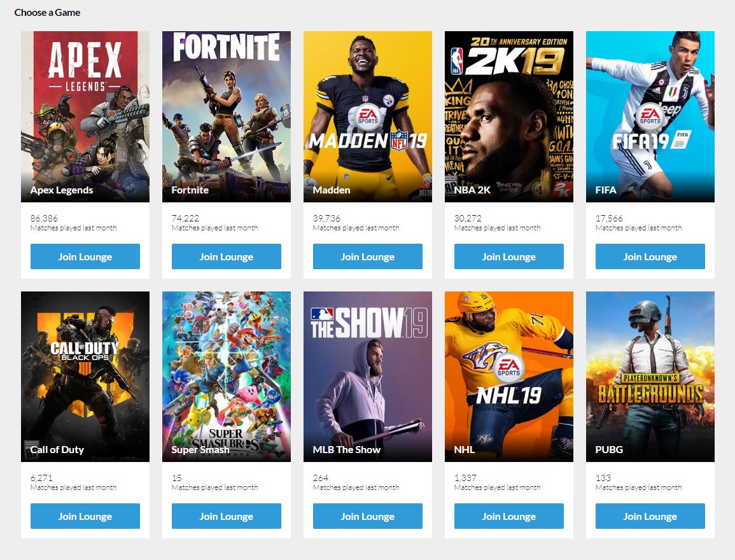This screenshot has height=560, width=735.
Task: Open the Apex Legends cover image
Action: point(85,116)
